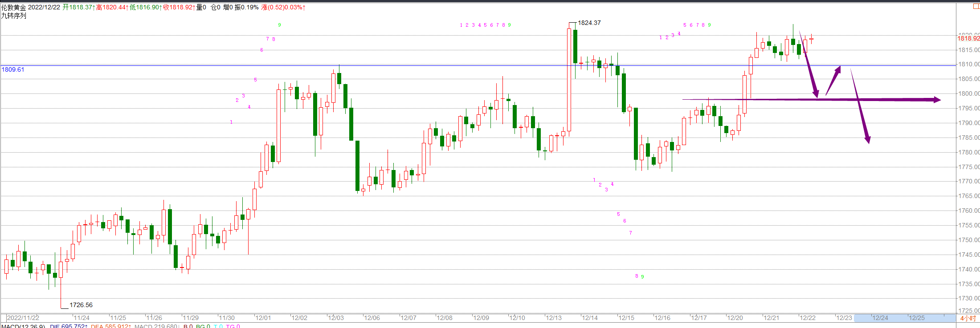Click the 12/22 date axis label
Viewport: 980px width, 328px height.
(808, 318)
